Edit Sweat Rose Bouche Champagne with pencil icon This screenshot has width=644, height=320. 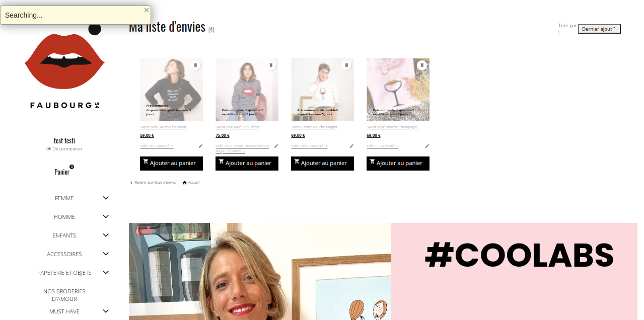[x=427, y=146]
